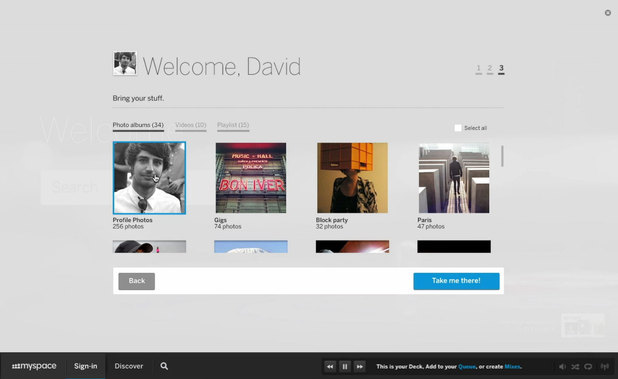Open Discover in the bottom navigation

tap(128, 366)
